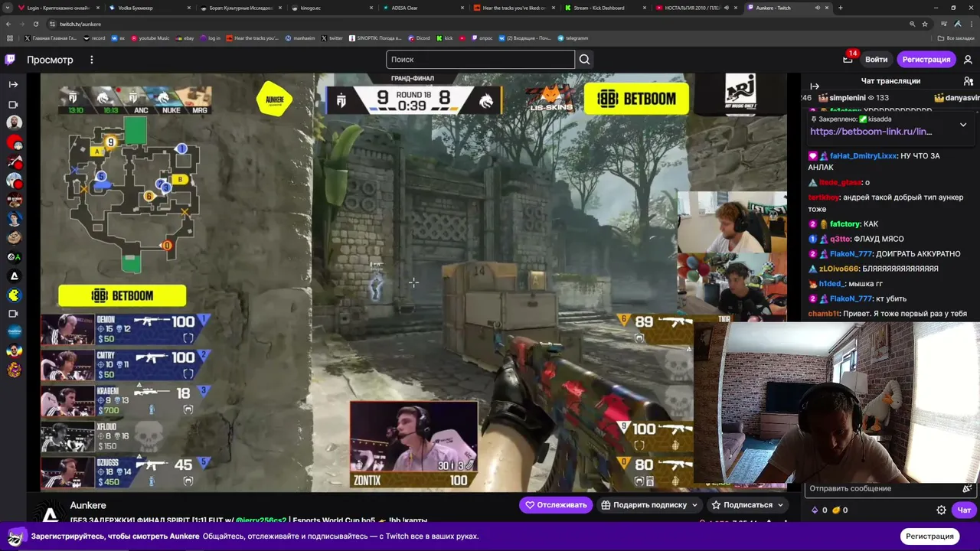Click the top Регистрация button
The width and height of the screenshot is (980, 551).
926,60
